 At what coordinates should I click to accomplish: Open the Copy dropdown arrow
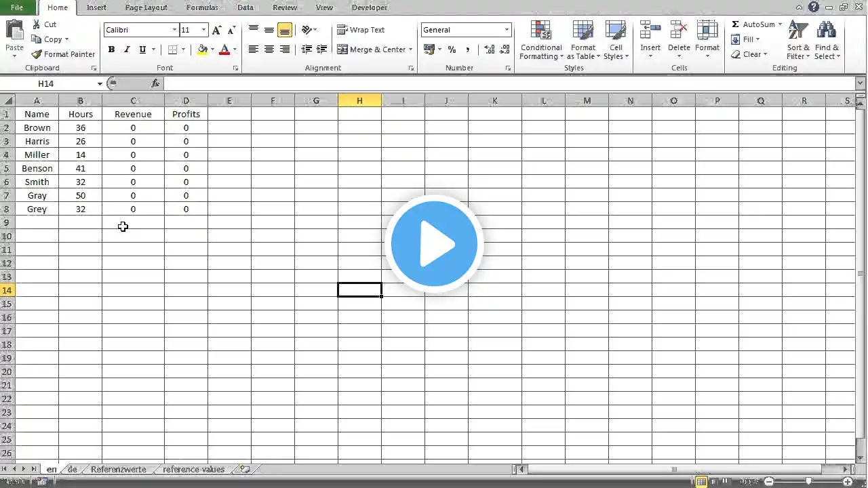(x=66, y=39)
